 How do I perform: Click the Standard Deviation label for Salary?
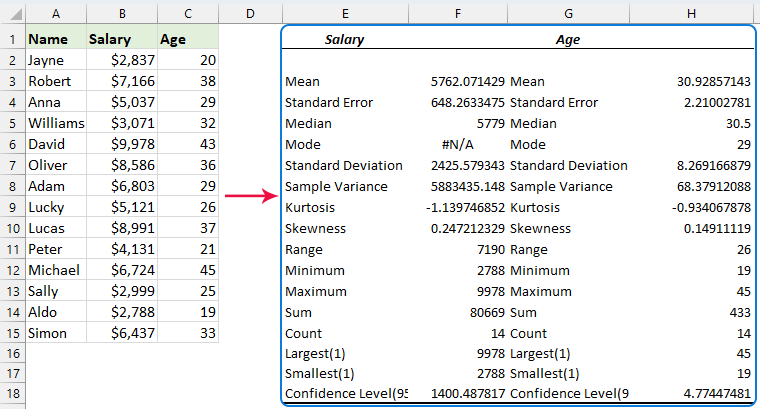343,165
